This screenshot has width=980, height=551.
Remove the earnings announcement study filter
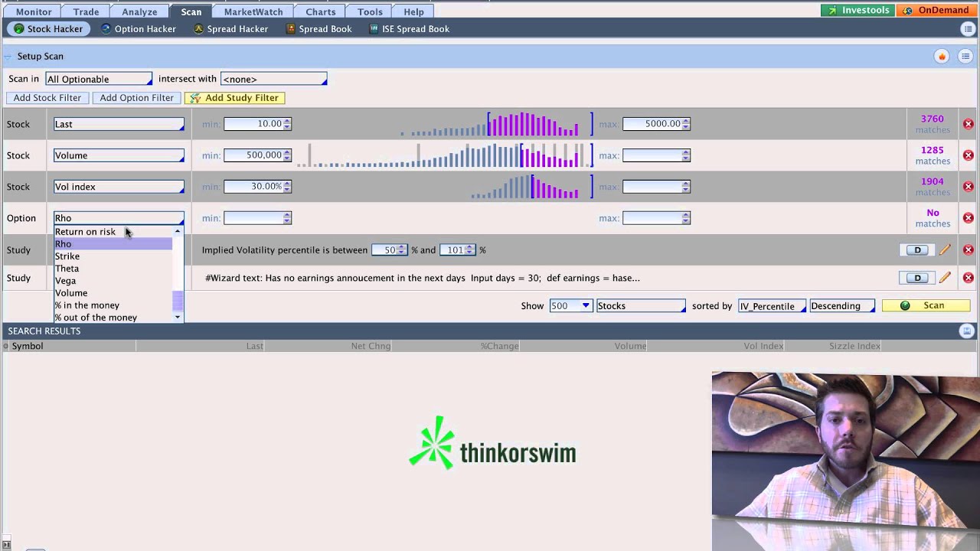tap(968, 278)
